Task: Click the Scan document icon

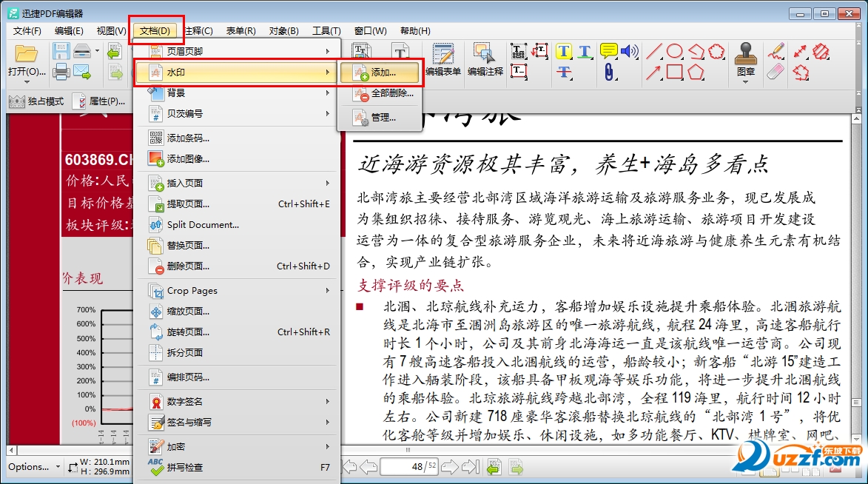Action: (x=82, y=51)
